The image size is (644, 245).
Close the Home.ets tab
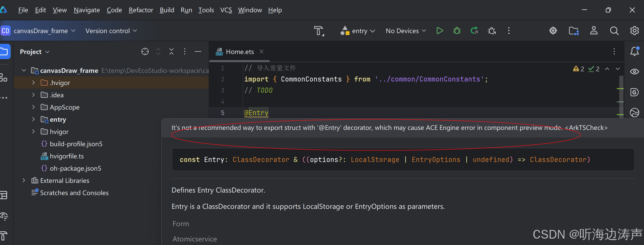click(x=261, y=52)
